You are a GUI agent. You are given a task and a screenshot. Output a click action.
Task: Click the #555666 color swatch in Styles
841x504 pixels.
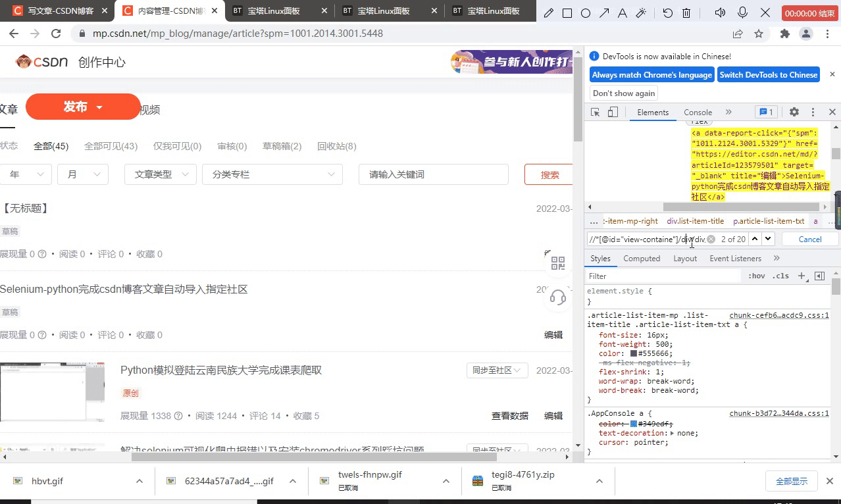coord(634,354)
